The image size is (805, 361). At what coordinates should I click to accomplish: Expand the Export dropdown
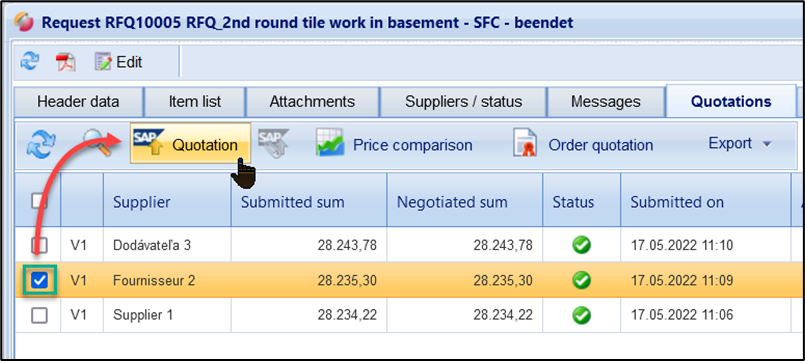coord(740,143)
